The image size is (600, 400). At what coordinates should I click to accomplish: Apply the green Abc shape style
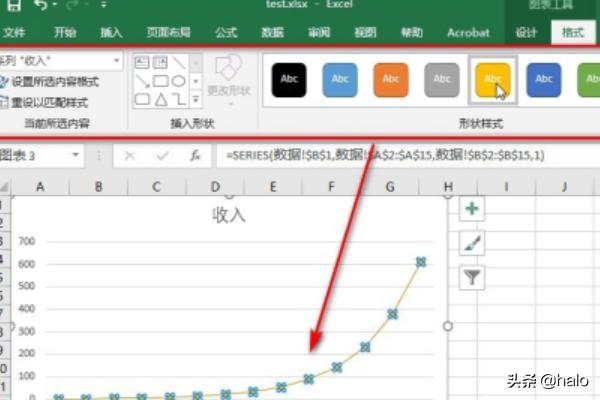589,80
